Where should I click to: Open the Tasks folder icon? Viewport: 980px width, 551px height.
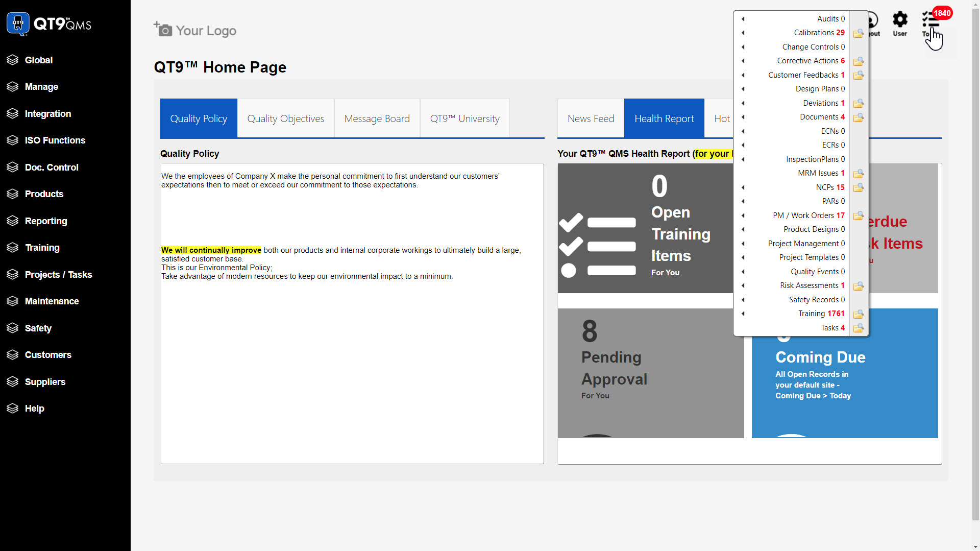click(x=859, y=328)
